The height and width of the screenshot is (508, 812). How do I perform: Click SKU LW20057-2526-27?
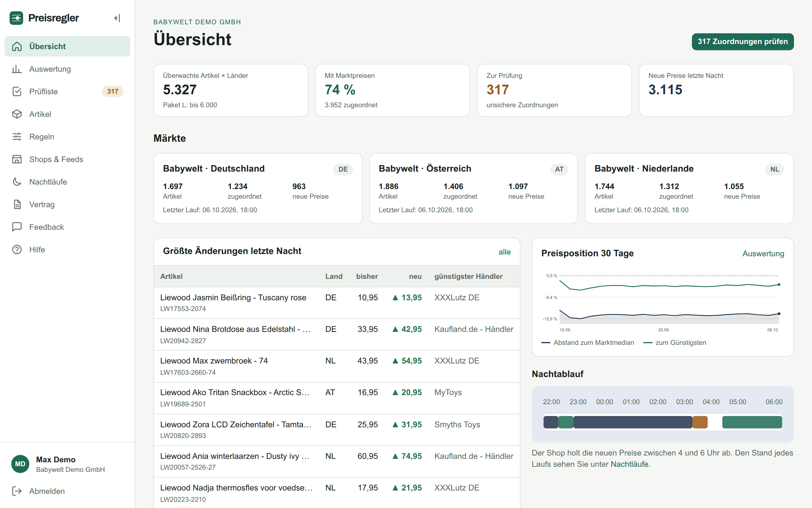click(x=188, y=467)
